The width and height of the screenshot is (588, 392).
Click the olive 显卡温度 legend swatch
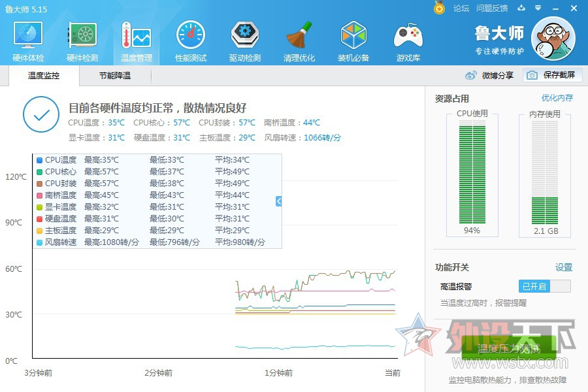pyautogui.click(x=39, y=207)
